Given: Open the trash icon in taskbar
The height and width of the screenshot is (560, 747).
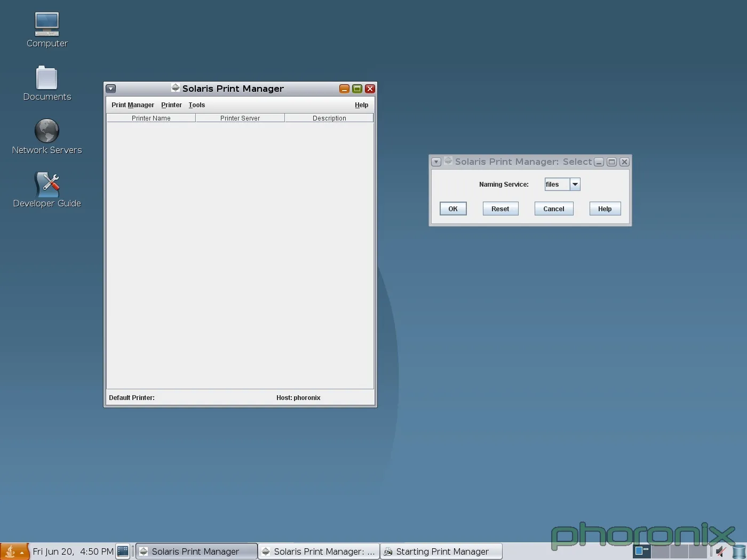Looking at the screenshot, I should pyautogui.click(x=739, y=552).
